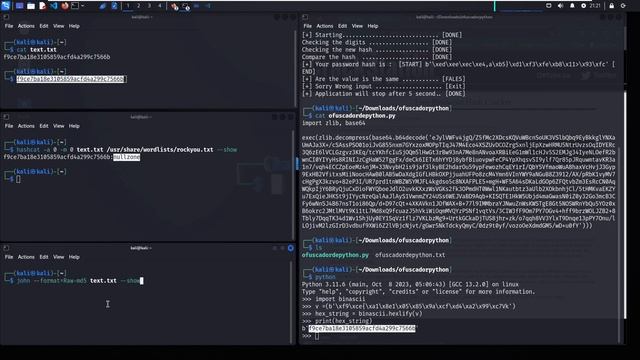This screenshot has width=640, height=360.
Task: Click the power manager tray icon
Action: coord(583,6)
